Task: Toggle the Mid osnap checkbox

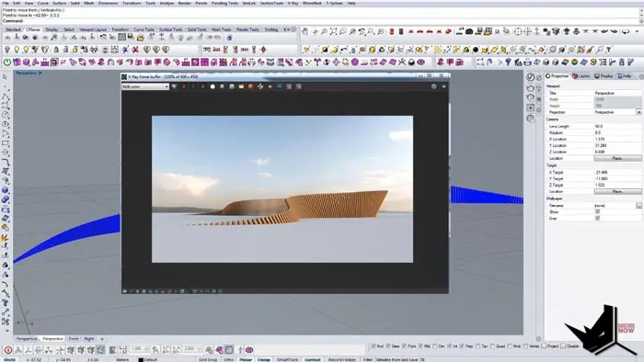Action: (420, 346)
